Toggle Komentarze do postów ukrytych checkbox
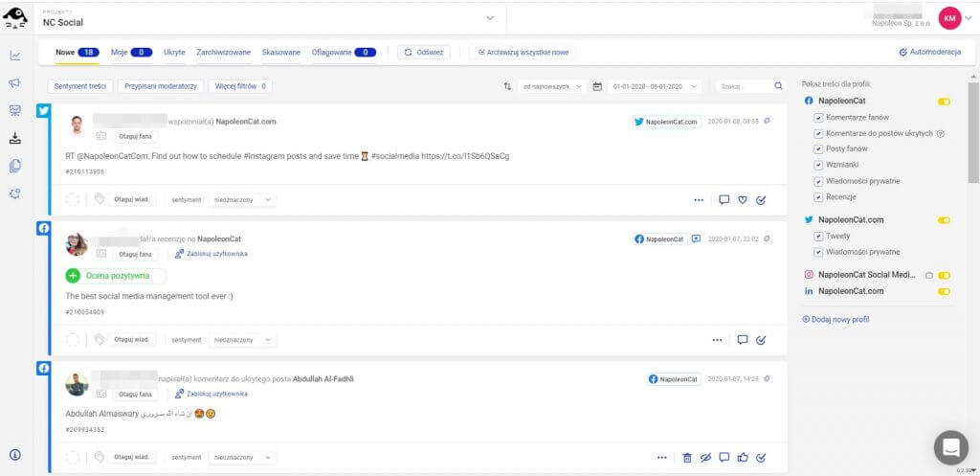 818,133
